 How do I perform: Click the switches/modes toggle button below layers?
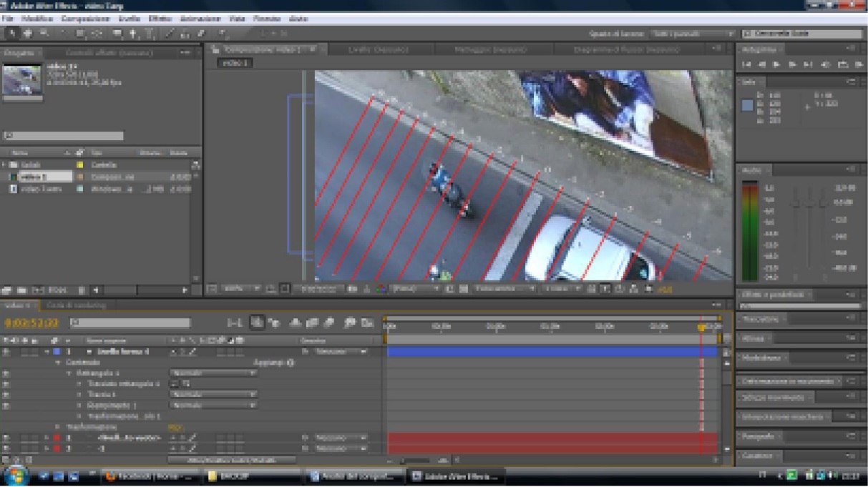pos(231,460)
